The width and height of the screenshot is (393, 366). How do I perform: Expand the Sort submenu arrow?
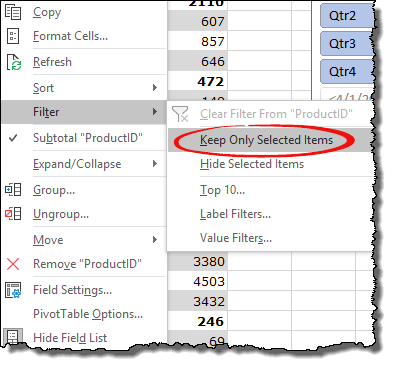pyautogui.click(x=155, y=88)
